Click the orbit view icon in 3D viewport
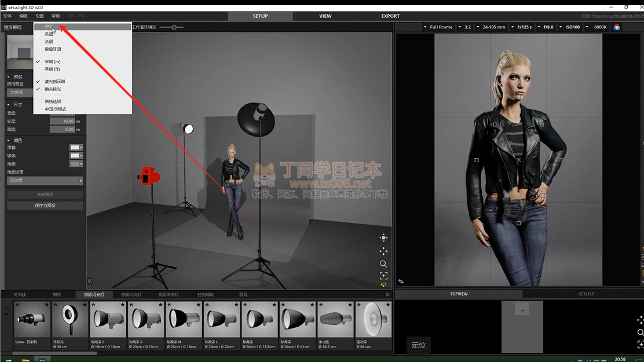 pyautogui.click(x=383, y=238)
